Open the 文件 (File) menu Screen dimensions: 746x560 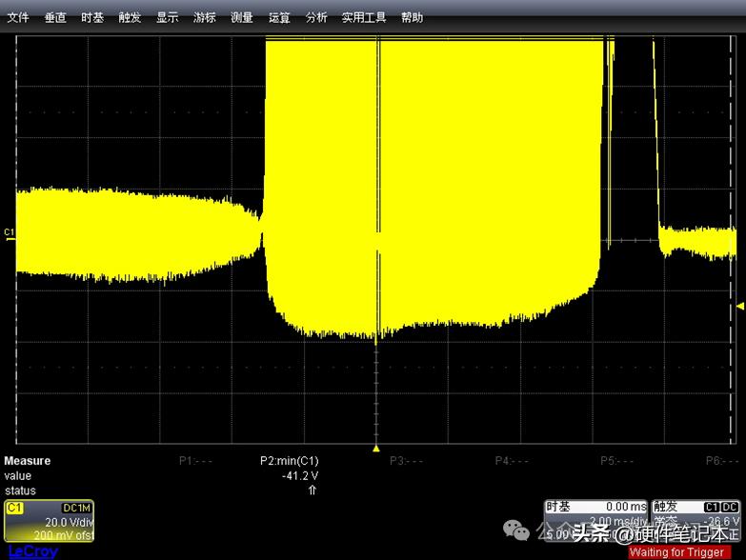point(18,17)
